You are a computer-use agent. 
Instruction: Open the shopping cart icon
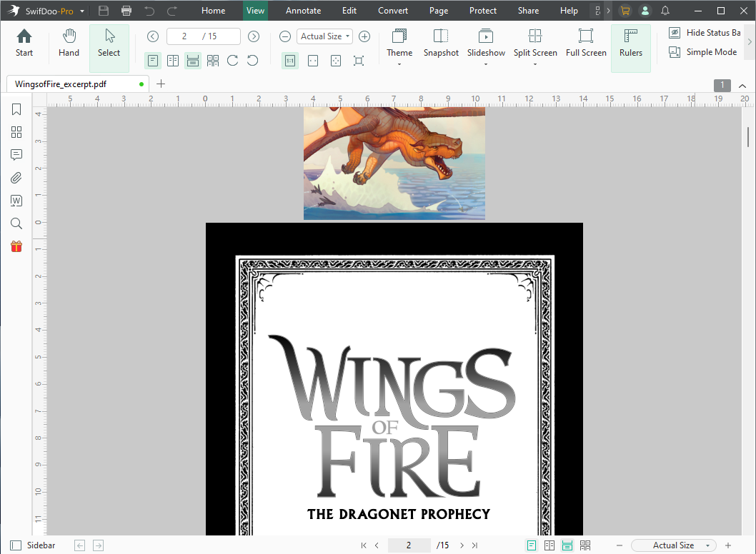click(625, 11)
